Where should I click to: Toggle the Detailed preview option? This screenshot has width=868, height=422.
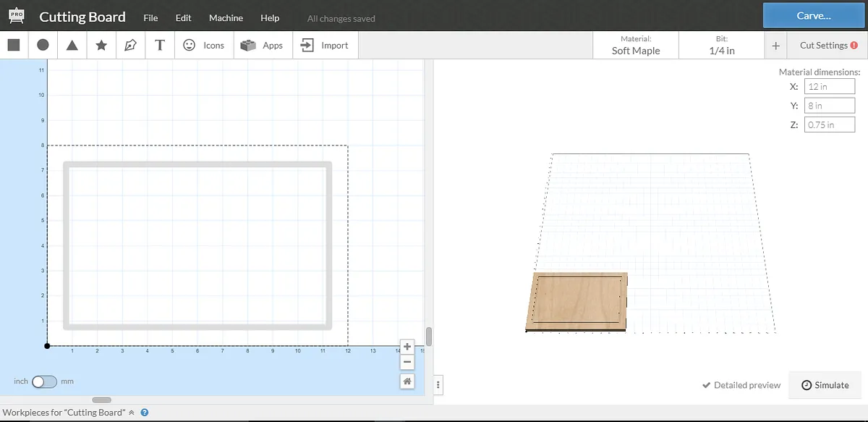coord(741,385)
